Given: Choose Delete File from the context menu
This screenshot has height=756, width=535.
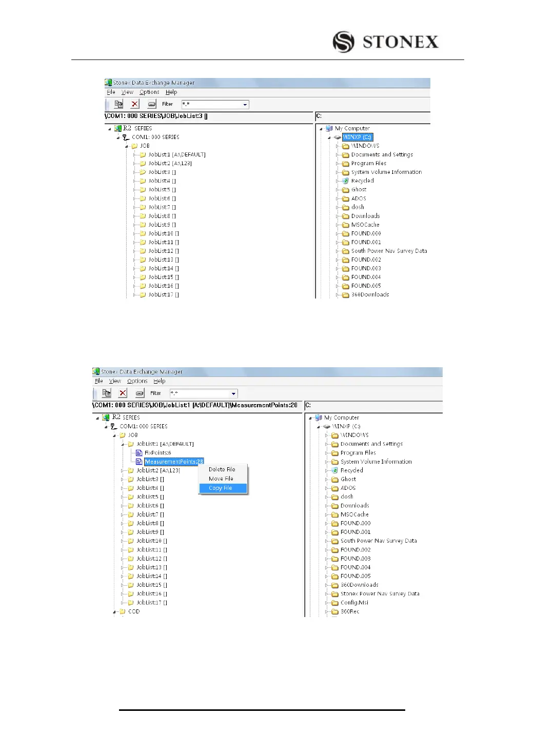Looking at the screenshot, I should (222, 469).
